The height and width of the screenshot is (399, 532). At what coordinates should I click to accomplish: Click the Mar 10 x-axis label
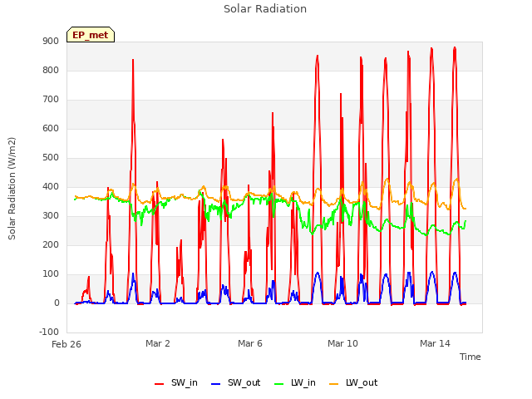coord(342,343)
